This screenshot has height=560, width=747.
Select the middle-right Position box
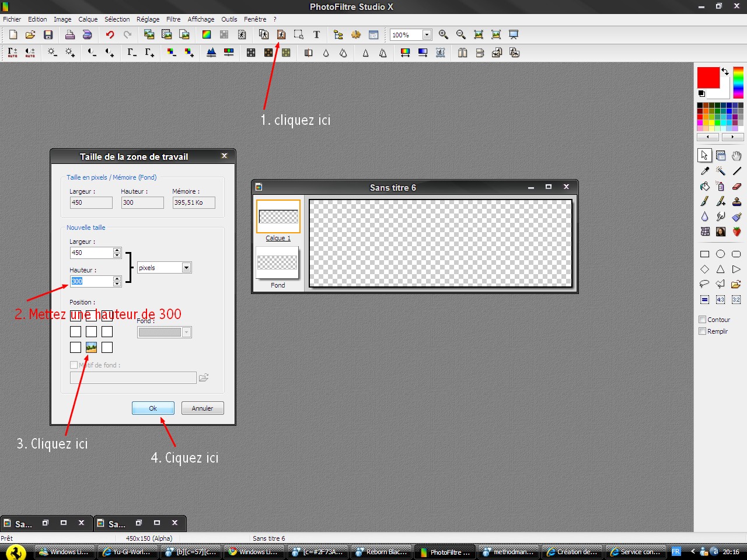107,331
